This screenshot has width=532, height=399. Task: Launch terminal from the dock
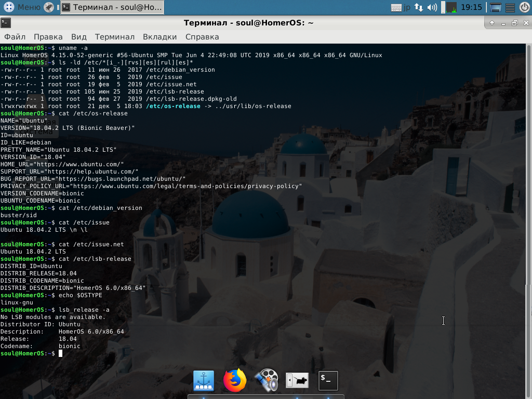click(x=328, y=381)
